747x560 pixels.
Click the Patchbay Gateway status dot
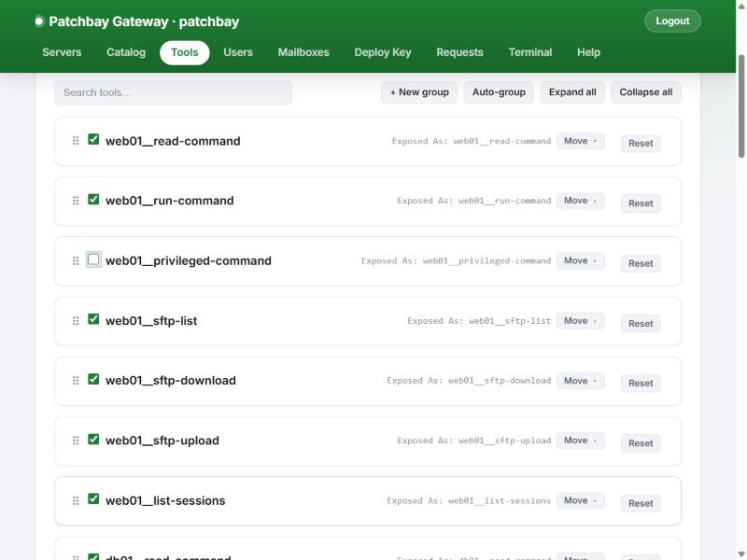coord(39,21)
